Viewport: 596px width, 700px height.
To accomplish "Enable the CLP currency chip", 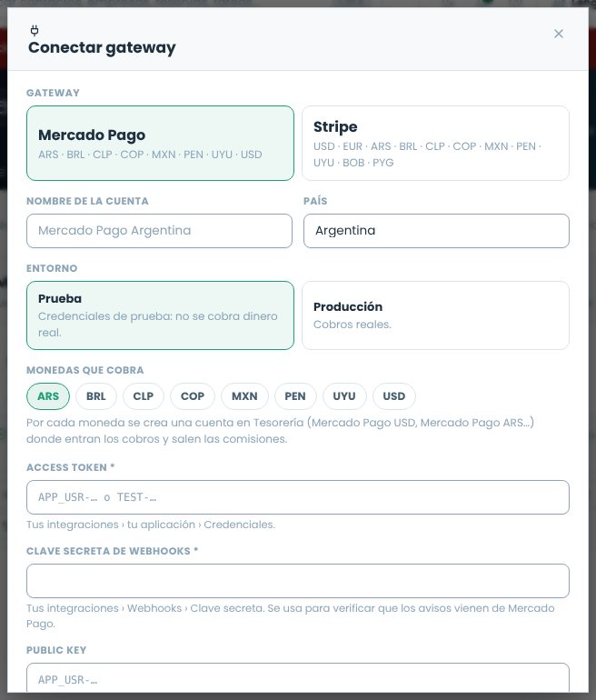I will (144, 396).
